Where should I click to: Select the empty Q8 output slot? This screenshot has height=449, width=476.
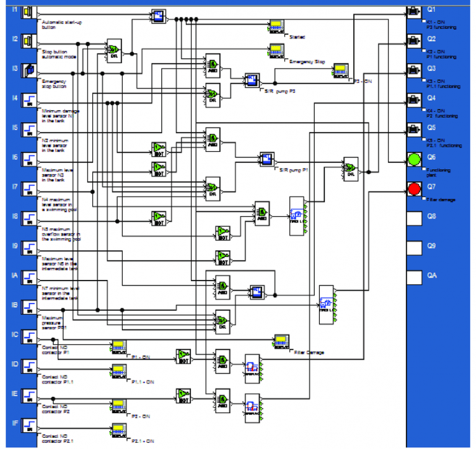click(x=414, y=217)
